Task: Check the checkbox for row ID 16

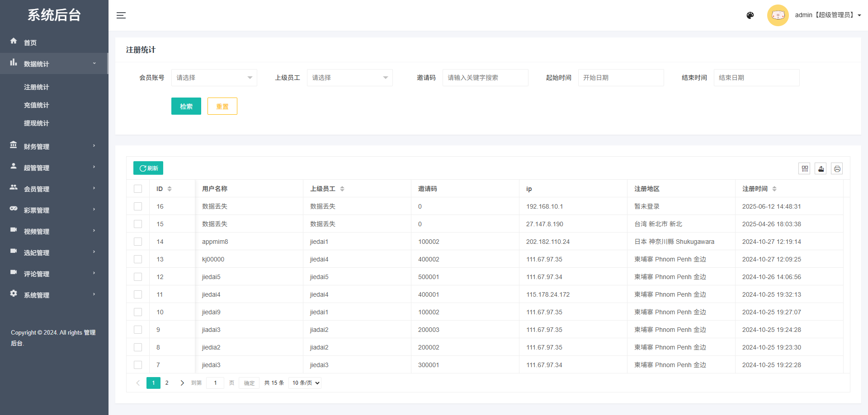Action: (x=138, y=206)
